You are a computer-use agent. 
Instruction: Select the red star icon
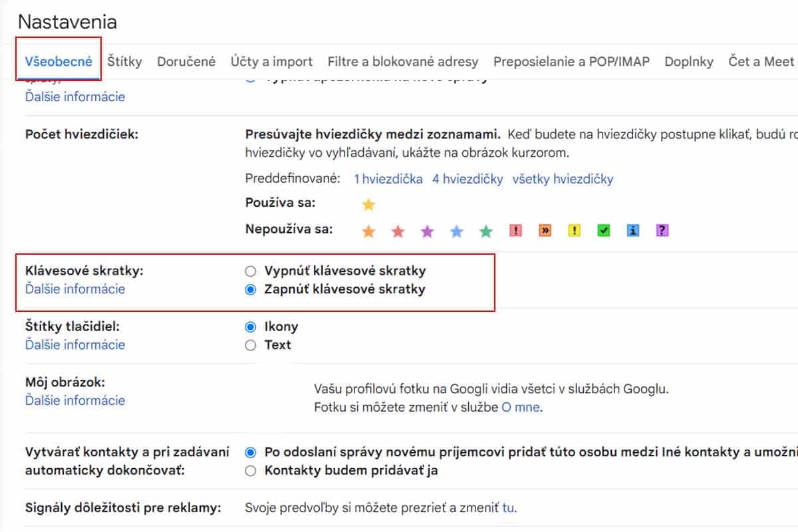(398, 231)
